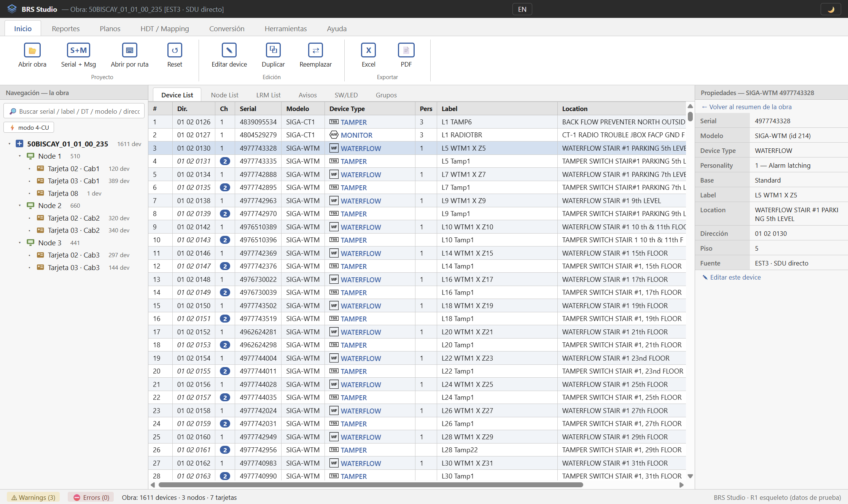
Task: Switch to the Grupos tab
Action: tap(386, 95)
